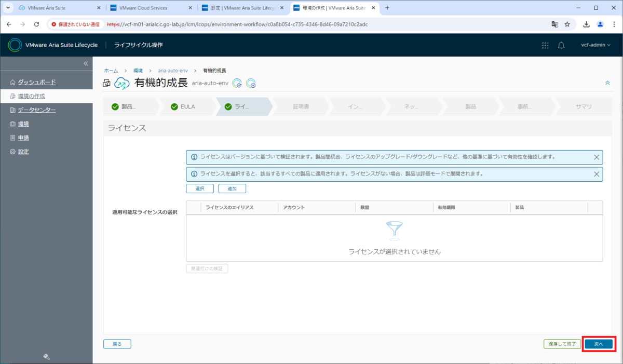Click the ホーム breadcrumb link
The height and width of the screenshot is (364, 623).
[x=111, y=70]
